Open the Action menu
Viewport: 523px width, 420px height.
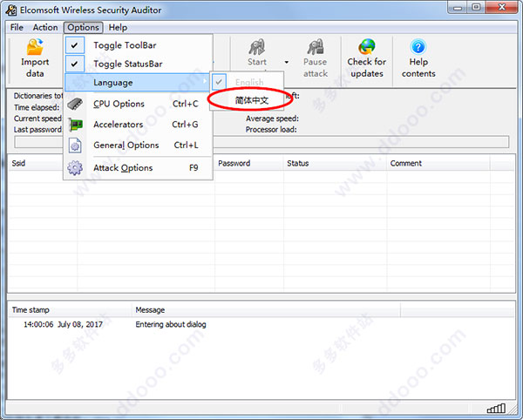click(45, 27)
